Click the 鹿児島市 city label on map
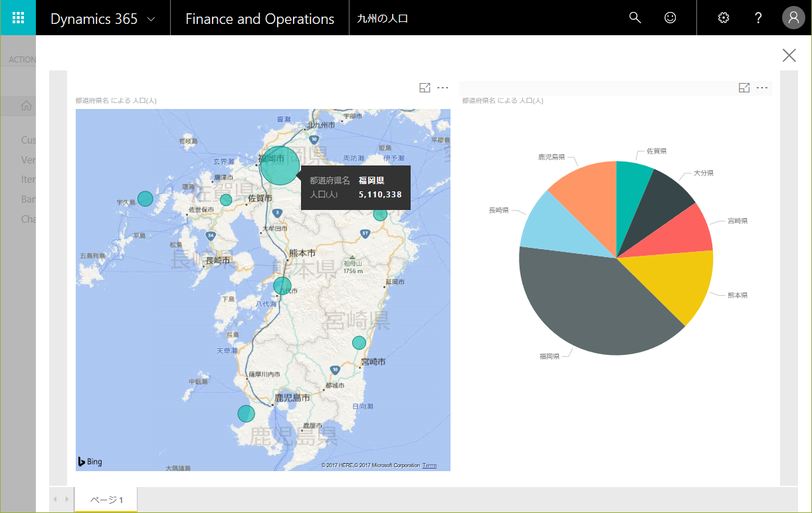The height and width of the screenshot is (513, 812). (292, 398)
